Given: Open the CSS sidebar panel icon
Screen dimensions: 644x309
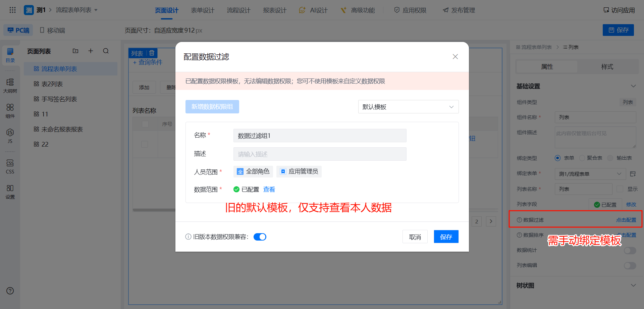Looking at the screenshot, I should (10, 166).
